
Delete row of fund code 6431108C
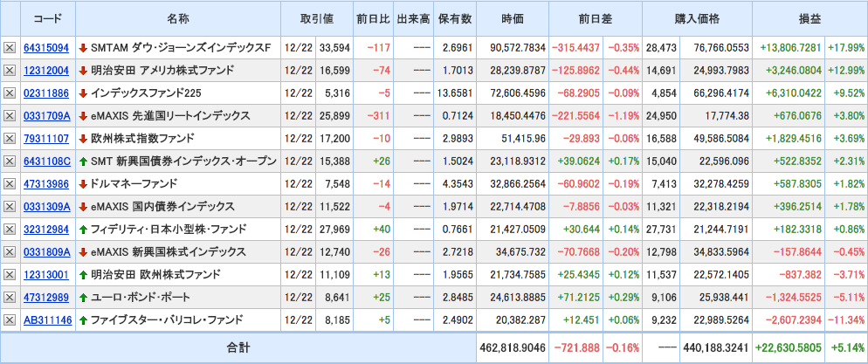click(10, 161)
